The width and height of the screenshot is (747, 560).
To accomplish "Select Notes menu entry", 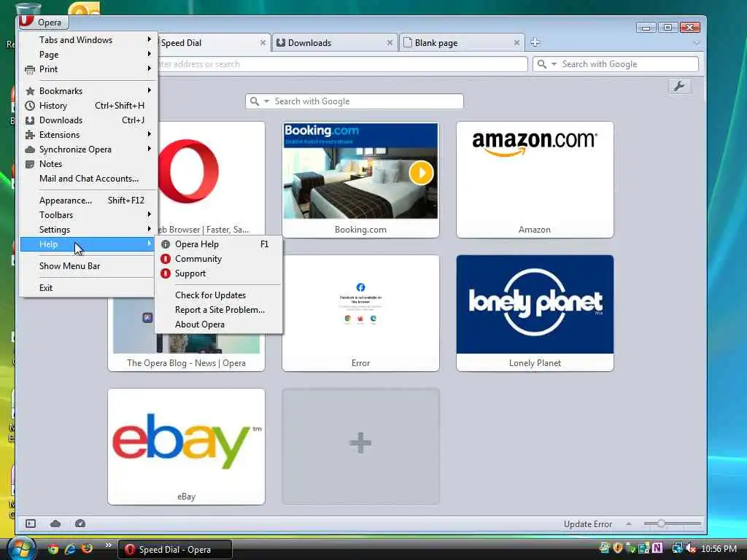I will pyautogui.click(x=88, y=164).
